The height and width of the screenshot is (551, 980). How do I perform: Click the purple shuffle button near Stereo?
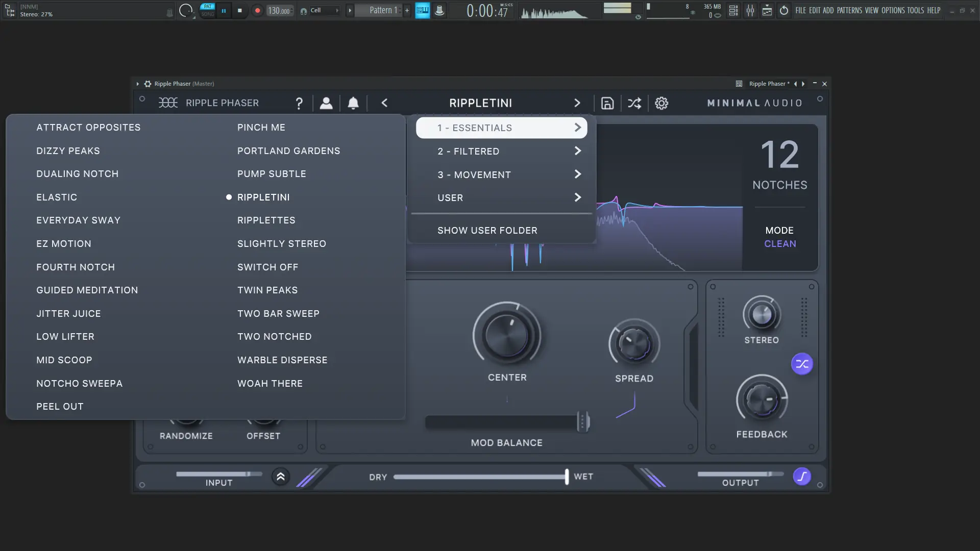[x=802, y=364]
